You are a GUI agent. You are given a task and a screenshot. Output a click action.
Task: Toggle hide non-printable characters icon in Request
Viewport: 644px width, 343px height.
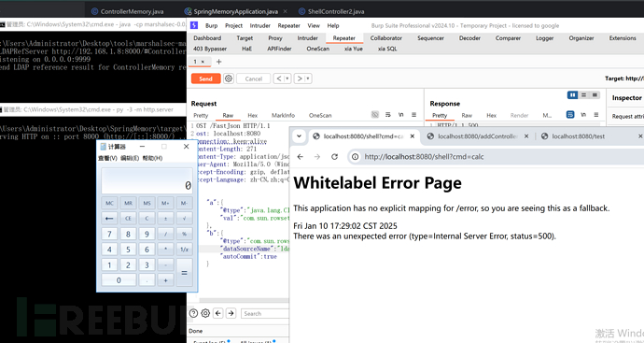(374, 115)
